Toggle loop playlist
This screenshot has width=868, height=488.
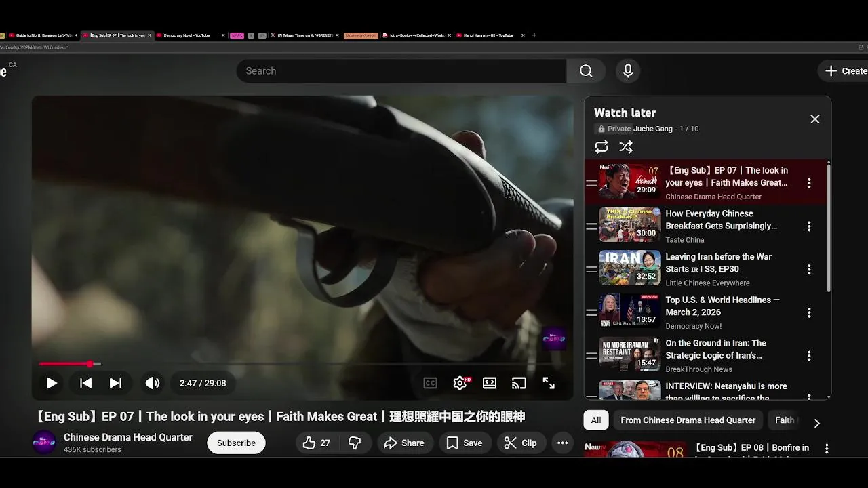[601, 146]
